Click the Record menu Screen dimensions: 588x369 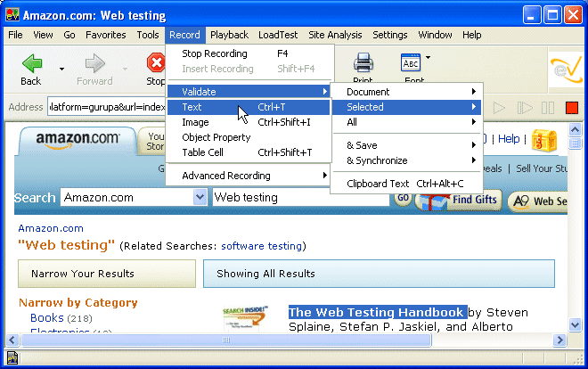[x=184, y=35]
